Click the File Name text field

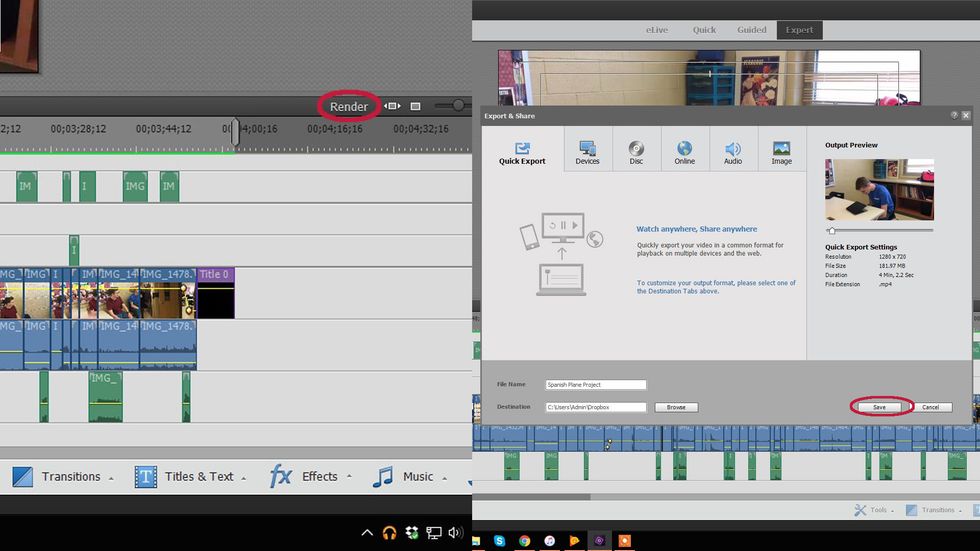coord(596,385)
